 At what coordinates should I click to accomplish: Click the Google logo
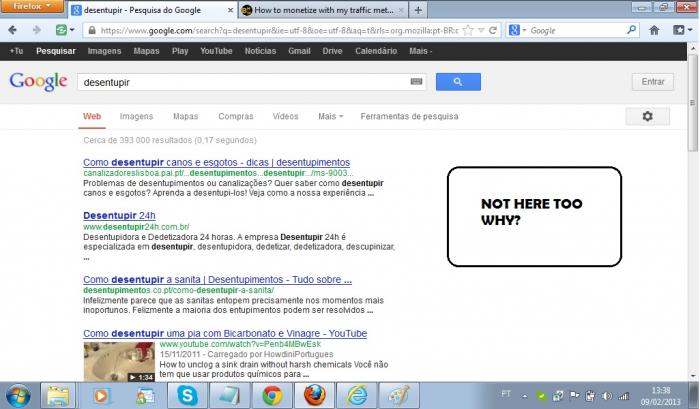point(38,81)
